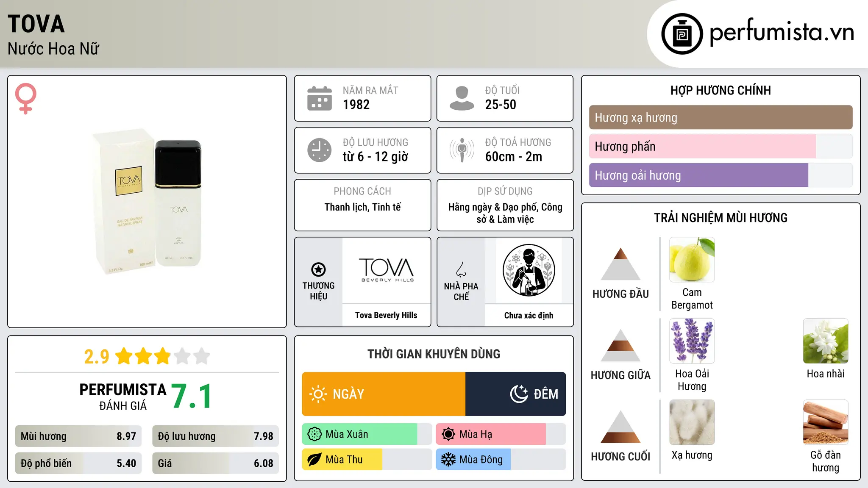The height and width of the screenshot is (488, 868).
Task: Click the green 7.1 Perfumista score
Action: pyautogui.click(x=192, y=396)
